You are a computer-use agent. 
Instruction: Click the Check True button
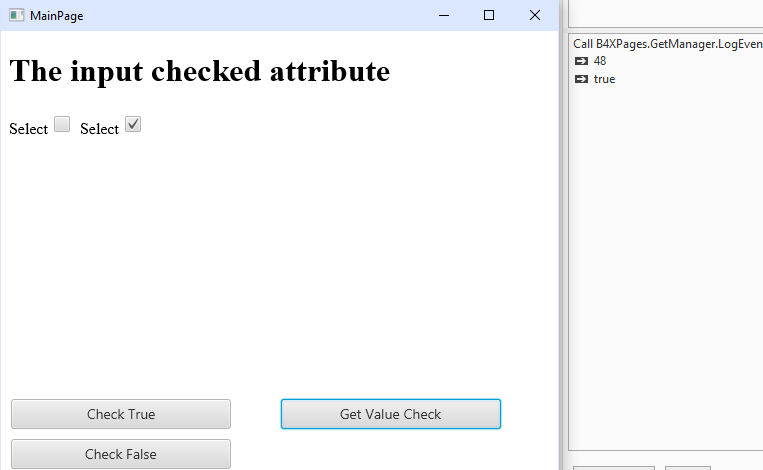tap(121, 414)
